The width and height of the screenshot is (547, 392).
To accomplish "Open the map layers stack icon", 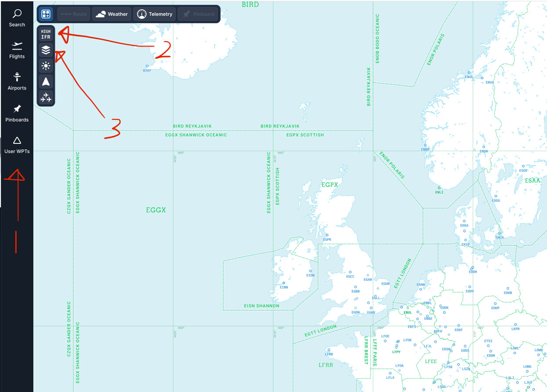I will click(x=46, y=50).
